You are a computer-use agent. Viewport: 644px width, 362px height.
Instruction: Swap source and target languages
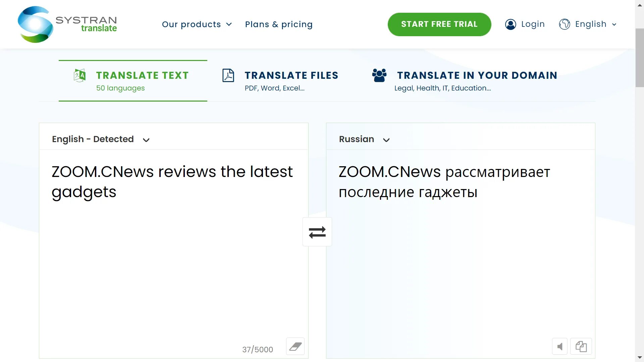(317, 232)
